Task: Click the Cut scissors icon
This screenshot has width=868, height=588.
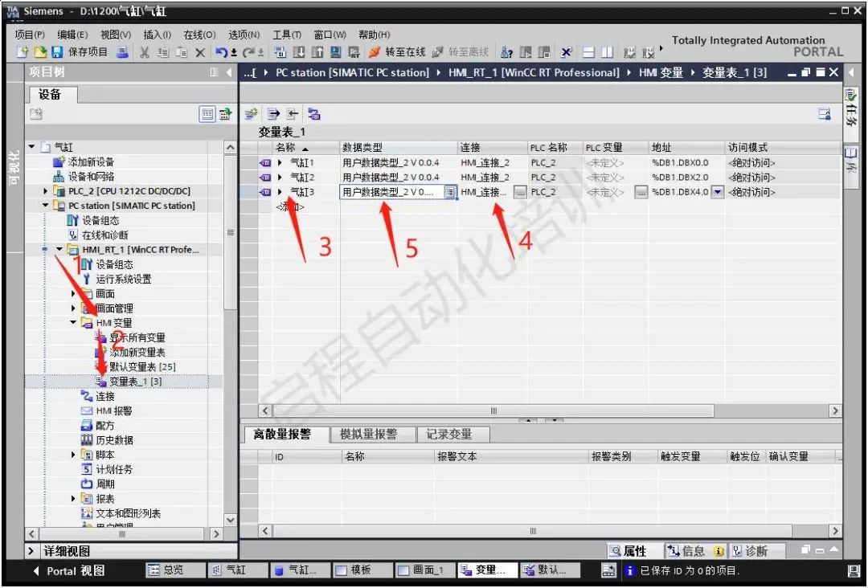Action: click(x=145, y=52)
